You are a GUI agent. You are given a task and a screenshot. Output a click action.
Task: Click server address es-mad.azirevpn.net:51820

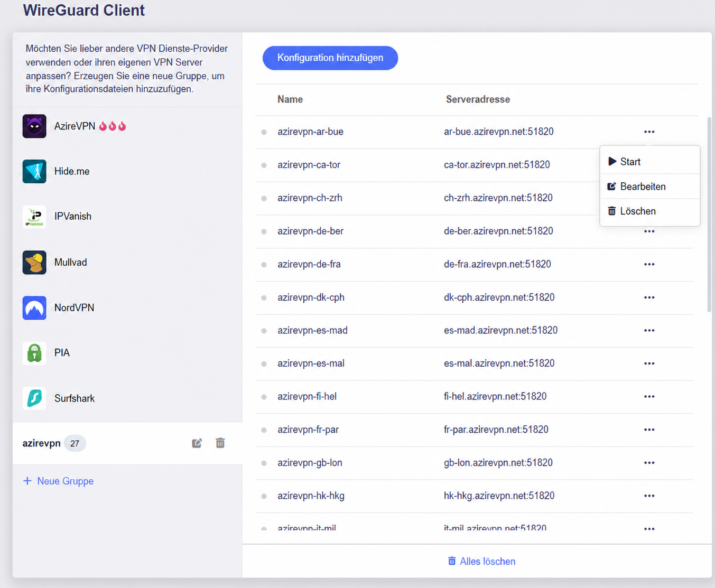(501, 330)
